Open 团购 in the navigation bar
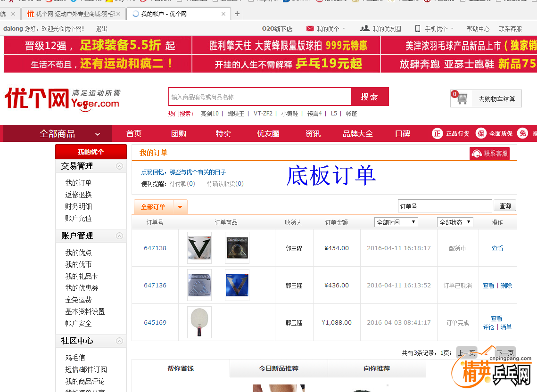 tap(178, 134)
